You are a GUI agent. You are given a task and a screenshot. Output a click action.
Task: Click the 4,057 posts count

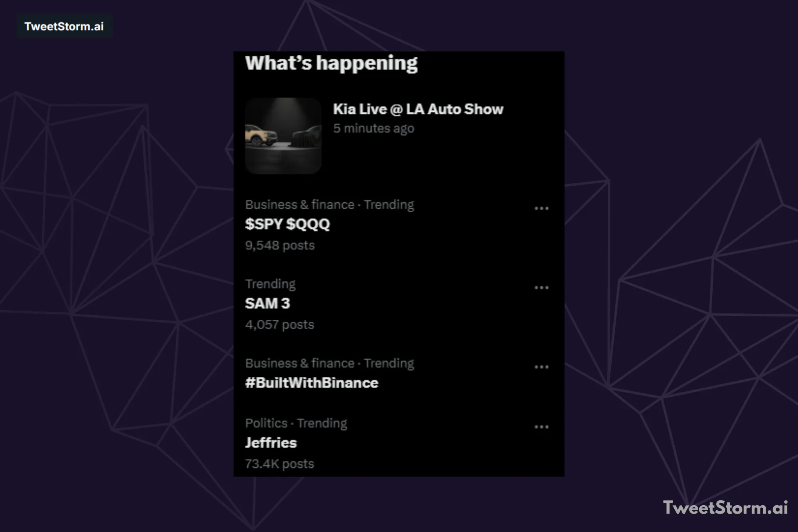point(280,325)
